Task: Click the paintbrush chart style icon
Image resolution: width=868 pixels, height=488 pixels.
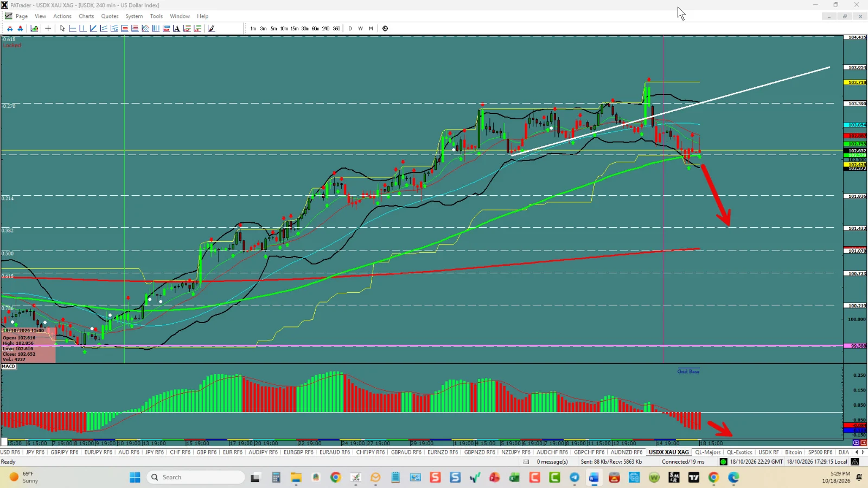Action: pyautogui.click(x=211, y=28)
